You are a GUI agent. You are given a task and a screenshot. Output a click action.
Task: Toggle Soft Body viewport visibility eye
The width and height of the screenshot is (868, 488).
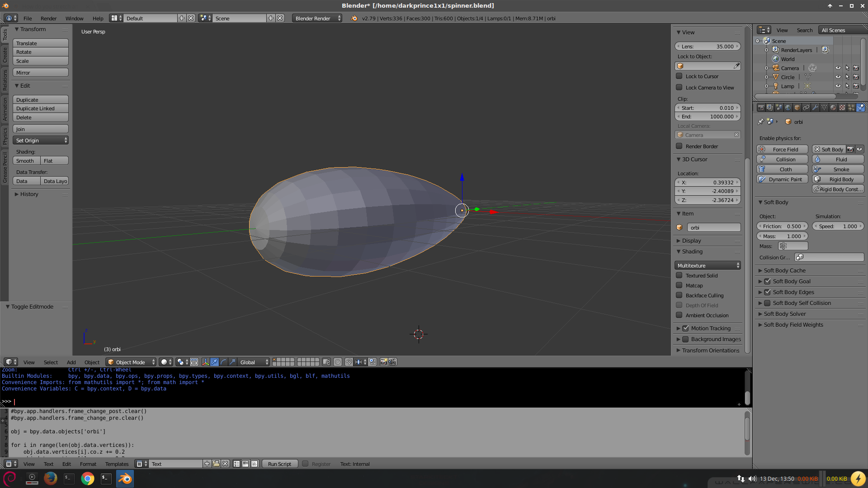coord(859,149)
